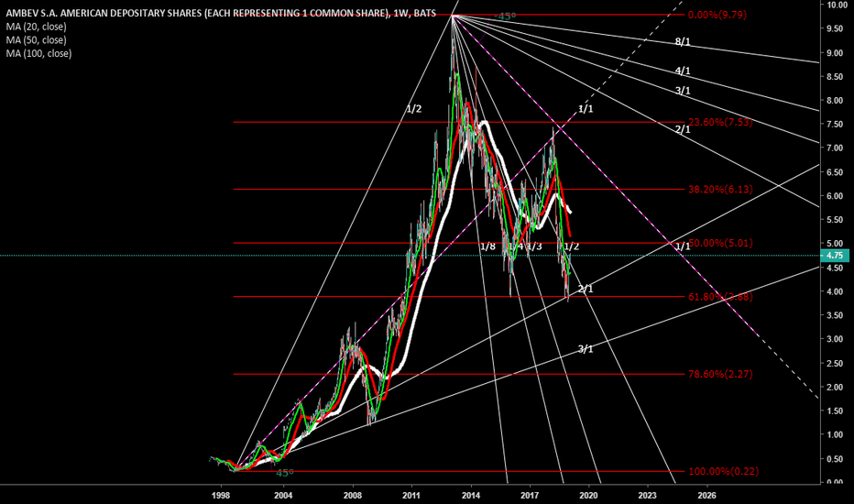Click the 78.60%(2.27) Fibonacci level label

[x=720, y=374]
